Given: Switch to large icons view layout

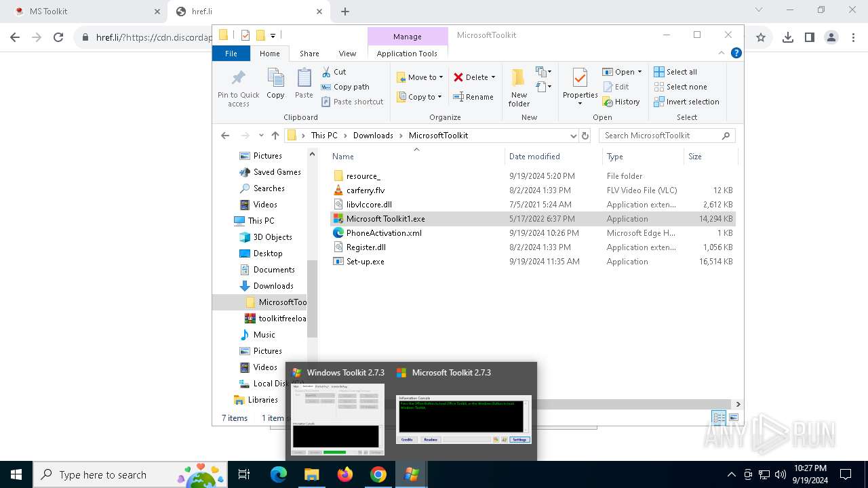Looking at the screenshot, I should pyautogui.click(x=733, y=418).
